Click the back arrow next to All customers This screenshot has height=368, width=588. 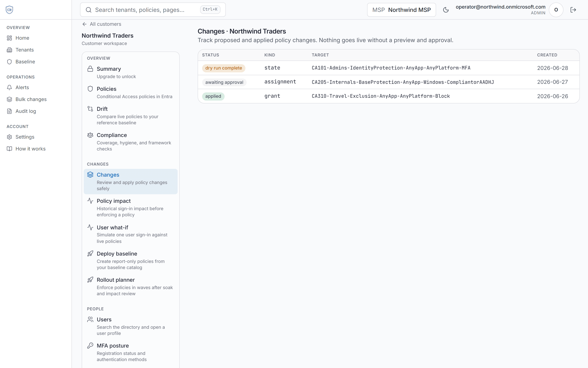(x=84, y=24)
